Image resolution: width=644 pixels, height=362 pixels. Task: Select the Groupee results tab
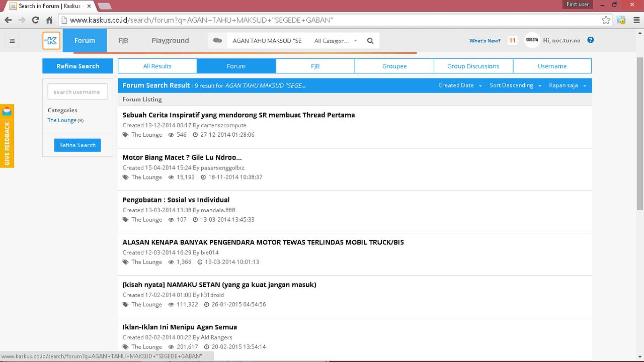click(394, 66)
